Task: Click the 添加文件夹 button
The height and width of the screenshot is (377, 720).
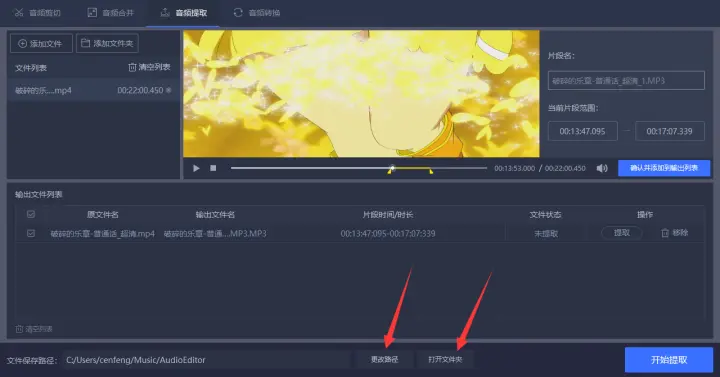Action: click(107, 44)
